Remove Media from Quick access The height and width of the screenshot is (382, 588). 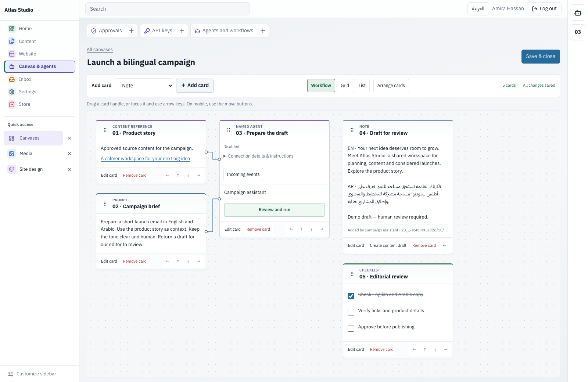coord(69,154)
